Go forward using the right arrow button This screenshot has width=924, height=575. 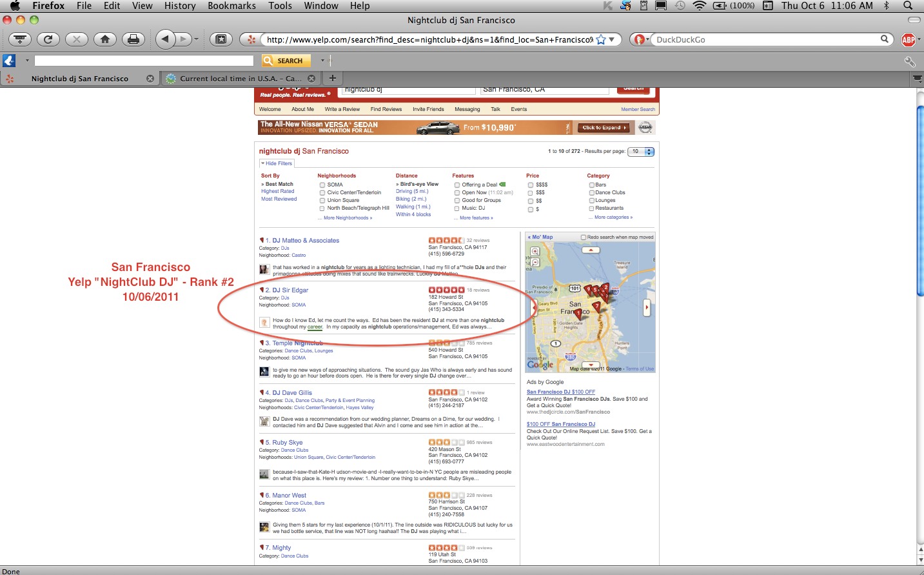(184, 39)
